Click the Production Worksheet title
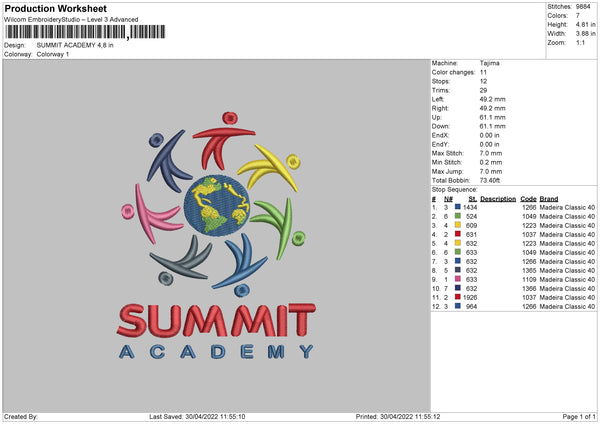 50,8
